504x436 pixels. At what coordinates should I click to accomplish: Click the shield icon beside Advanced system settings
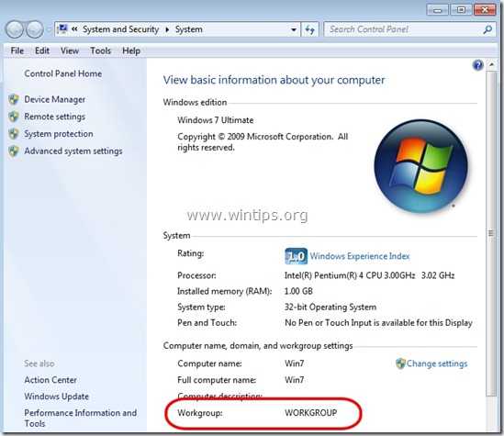[14, 151]
